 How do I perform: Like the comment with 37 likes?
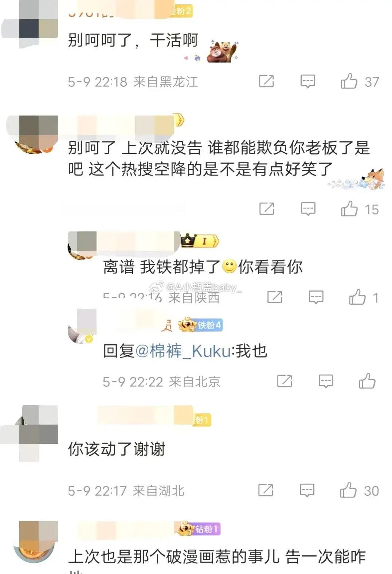(x=349, y=81)
